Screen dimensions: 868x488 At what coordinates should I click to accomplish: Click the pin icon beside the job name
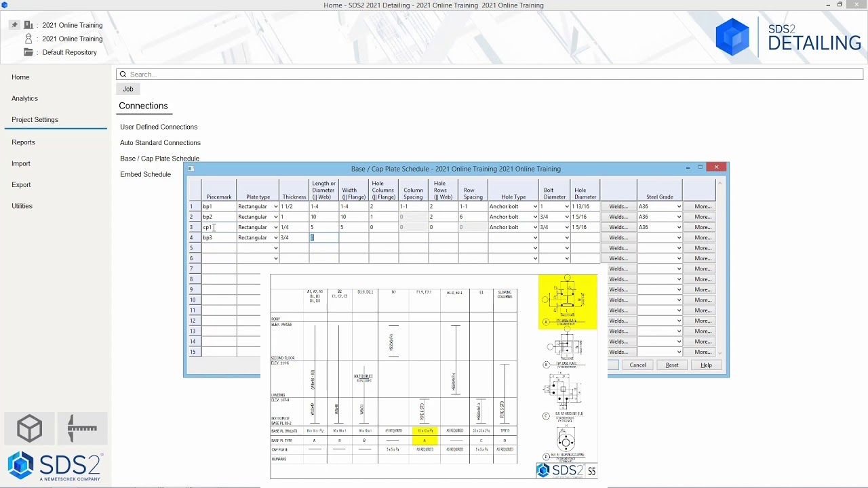(14, 25)
